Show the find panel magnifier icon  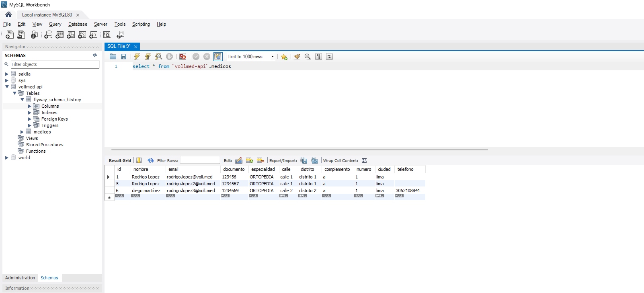(x=308, y=57)
